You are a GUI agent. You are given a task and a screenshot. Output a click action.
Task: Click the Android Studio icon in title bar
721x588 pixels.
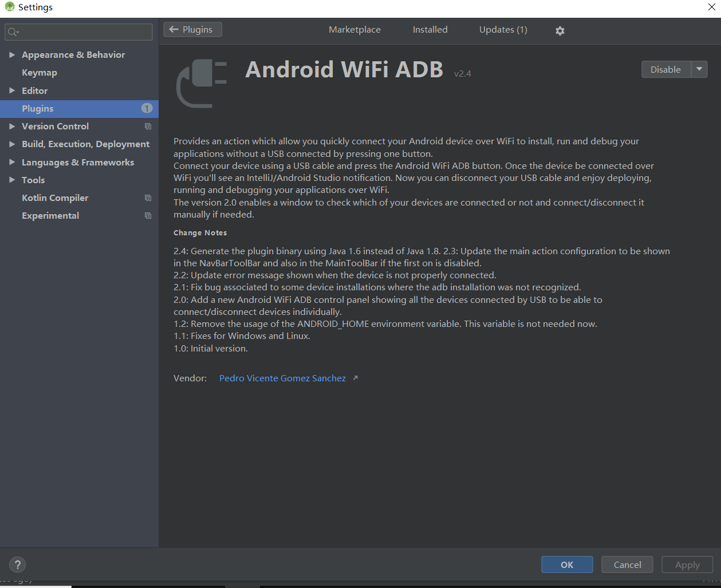pyautogui.click(x=9, y=7)
